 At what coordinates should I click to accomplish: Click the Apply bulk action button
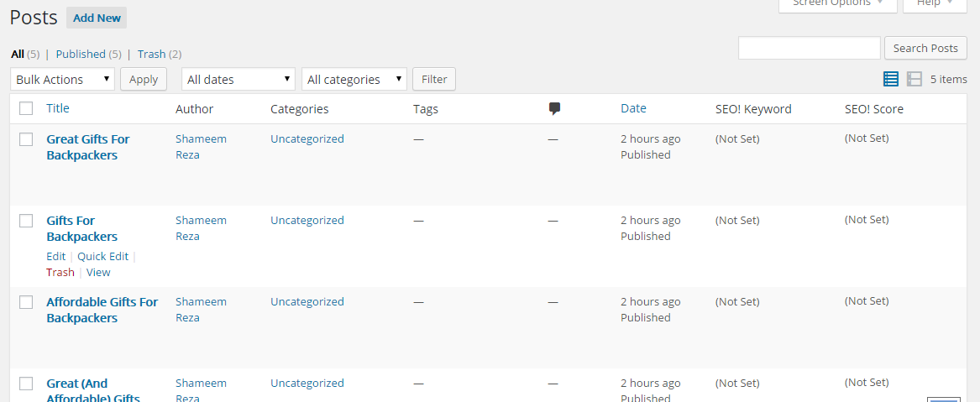144,80
